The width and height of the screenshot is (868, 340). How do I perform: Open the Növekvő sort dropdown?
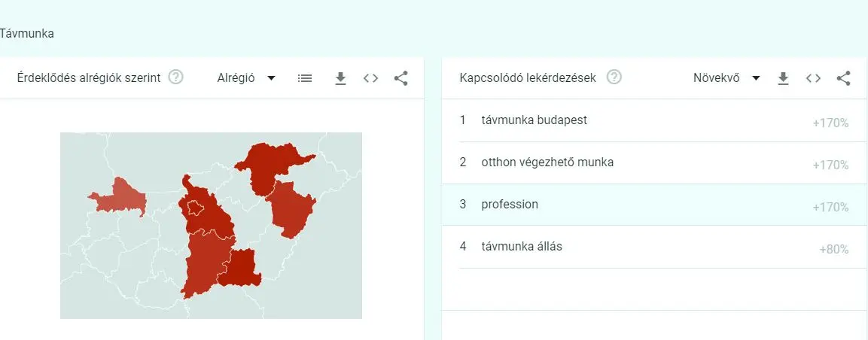[x=726, y=78]
